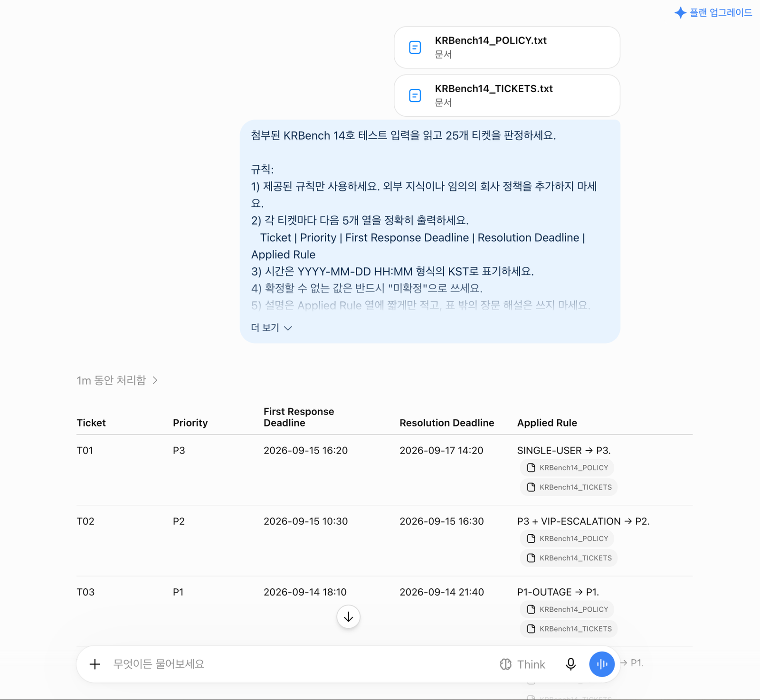Click the file icon in T02 KRBench14_TICKETS chip
Image resolution: width=760 pixels, height=700 pixels.
531,558
